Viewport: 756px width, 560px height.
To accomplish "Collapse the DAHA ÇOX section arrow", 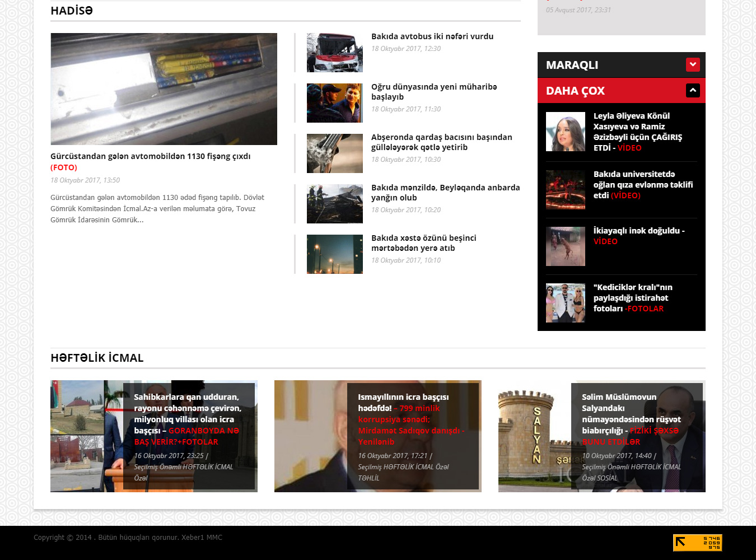I will pyautogui.click(x=693, y=91).
